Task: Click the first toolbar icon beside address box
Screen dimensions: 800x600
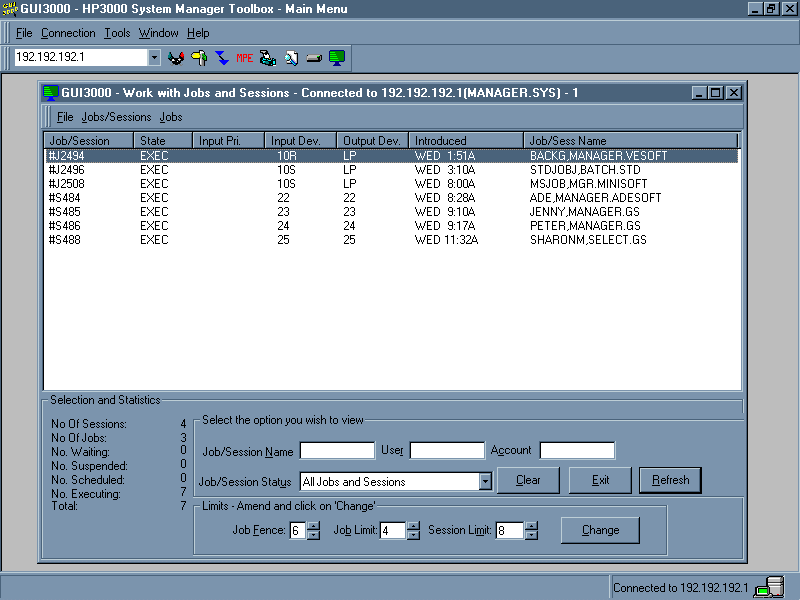Action: pos(176,58)
